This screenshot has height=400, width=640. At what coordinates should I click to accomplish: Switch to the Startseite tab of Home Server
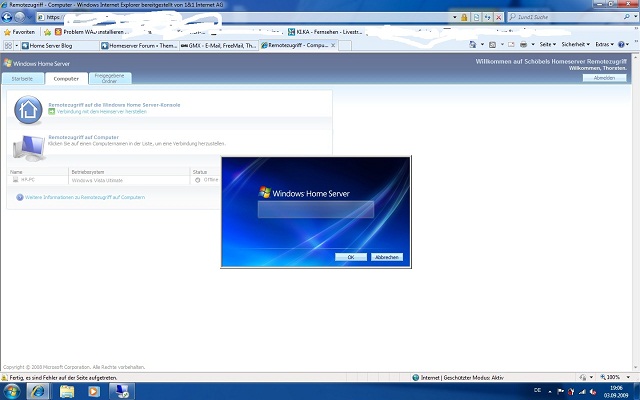click(x=22, y=79)
